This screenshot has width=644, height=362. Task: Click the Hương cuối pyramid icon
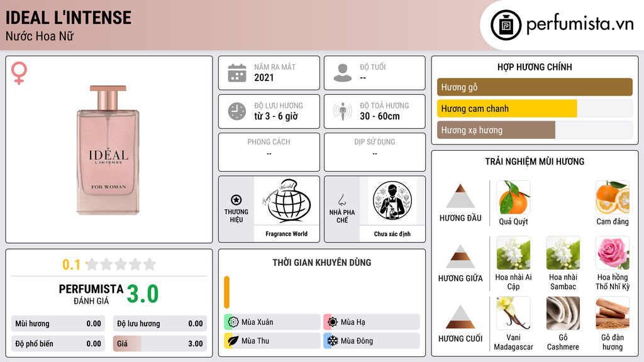(x=460, y=317)
